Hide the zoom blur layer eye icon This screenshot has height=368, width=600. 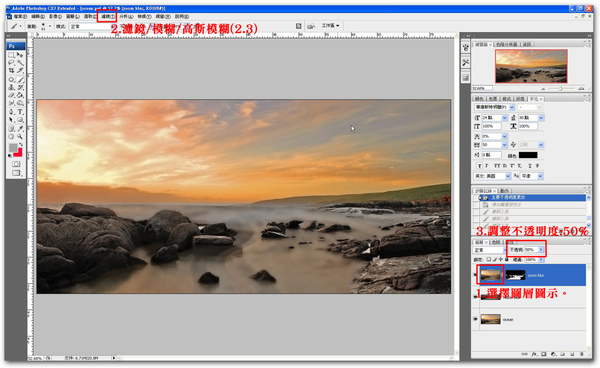tap(475, 275)
